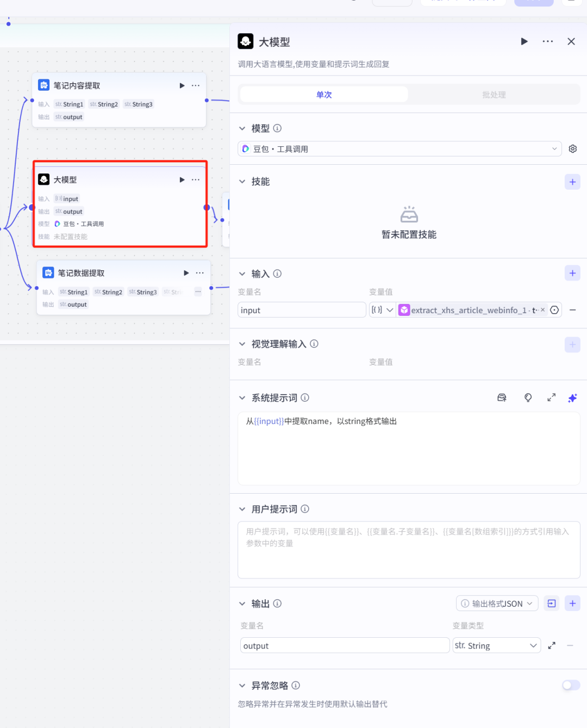Open the prompt library icon
This screenshot has height=728, width=587.
pyautogui.click(x=502, y=397)
